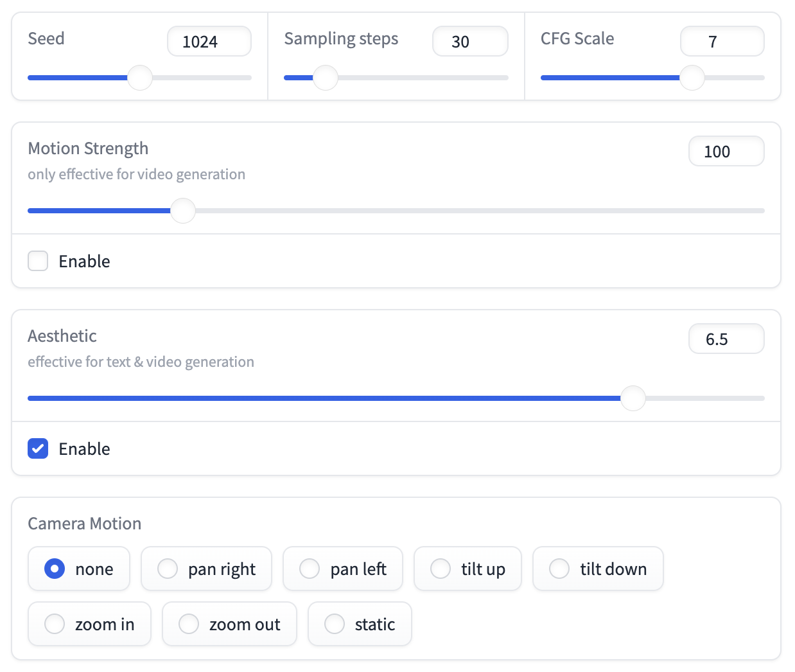Click the Seed slider handle

tap(140, 78)
